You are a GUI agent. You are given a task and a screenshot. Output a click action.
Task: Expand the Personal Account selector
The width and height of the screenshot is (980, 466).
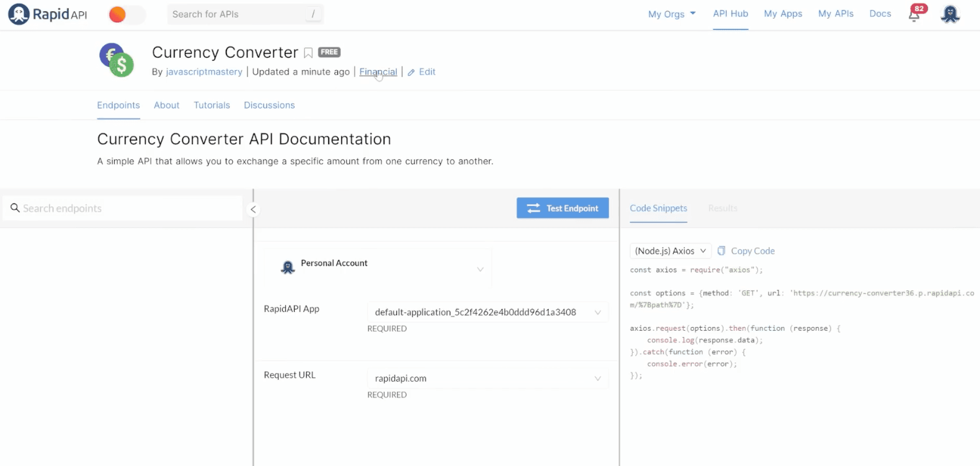(x=378, y=268)
